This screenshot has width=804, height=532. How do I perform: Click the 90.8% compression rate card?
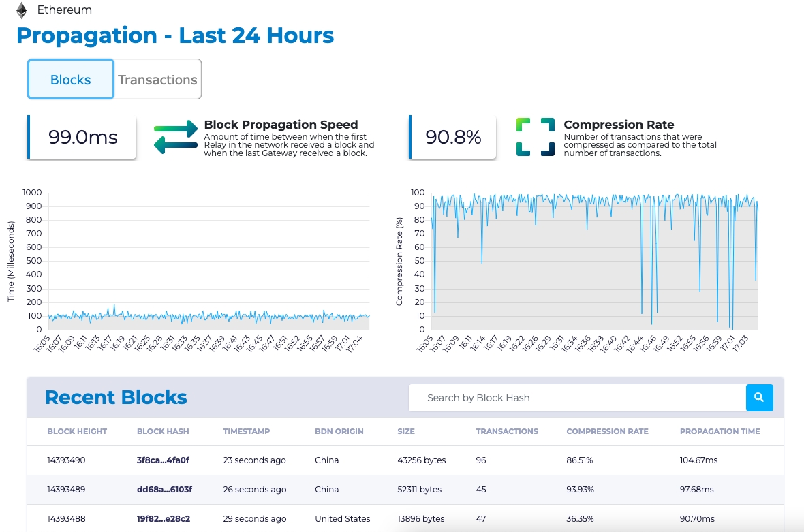click(453, 137)
